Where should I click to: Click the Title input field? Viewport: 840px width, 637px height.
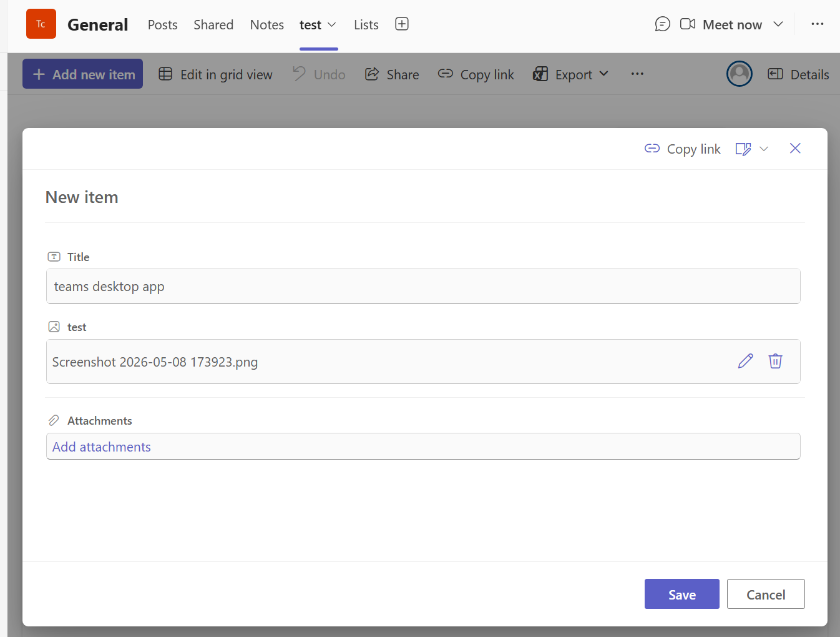[x=423, y=286]
